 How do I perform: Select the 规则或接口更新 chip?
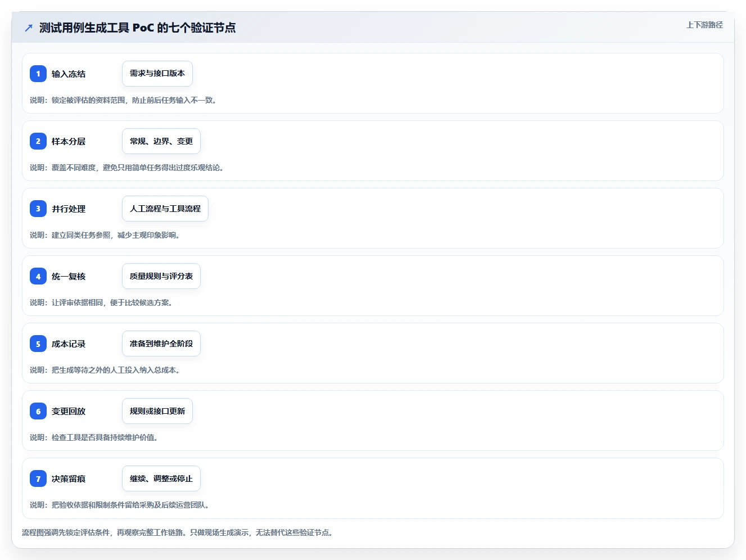(x=157, y=411)
